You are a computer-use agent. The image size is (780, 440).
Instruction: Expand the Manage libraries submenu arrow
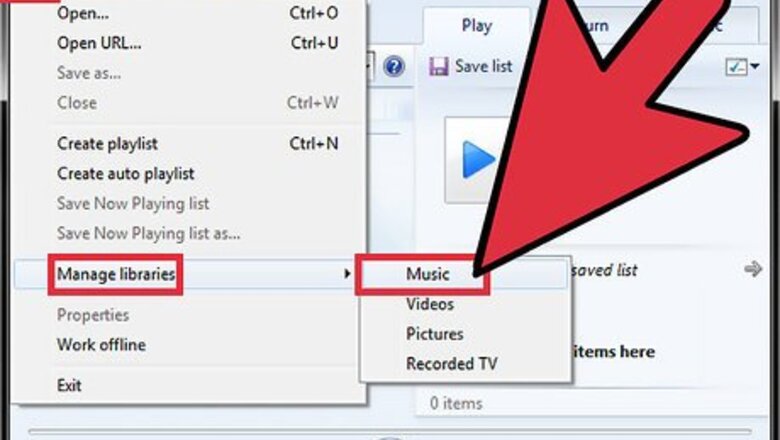click(347, 273)
